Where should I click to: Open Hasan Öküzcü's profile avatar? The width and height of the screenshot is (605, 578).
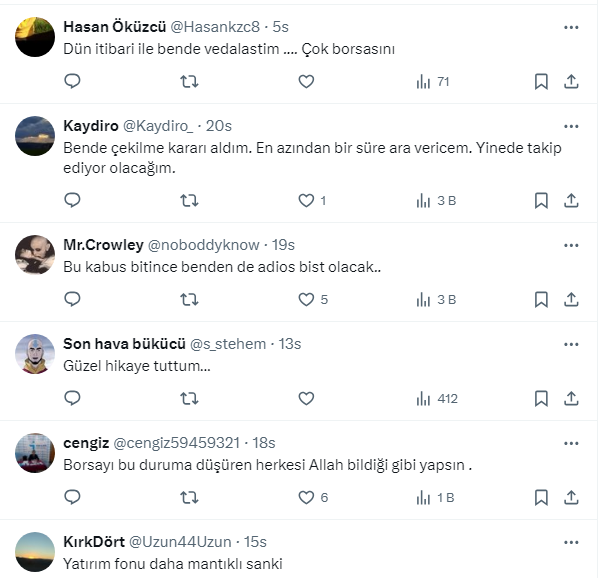pyautogui.click(x=35, y=36)
